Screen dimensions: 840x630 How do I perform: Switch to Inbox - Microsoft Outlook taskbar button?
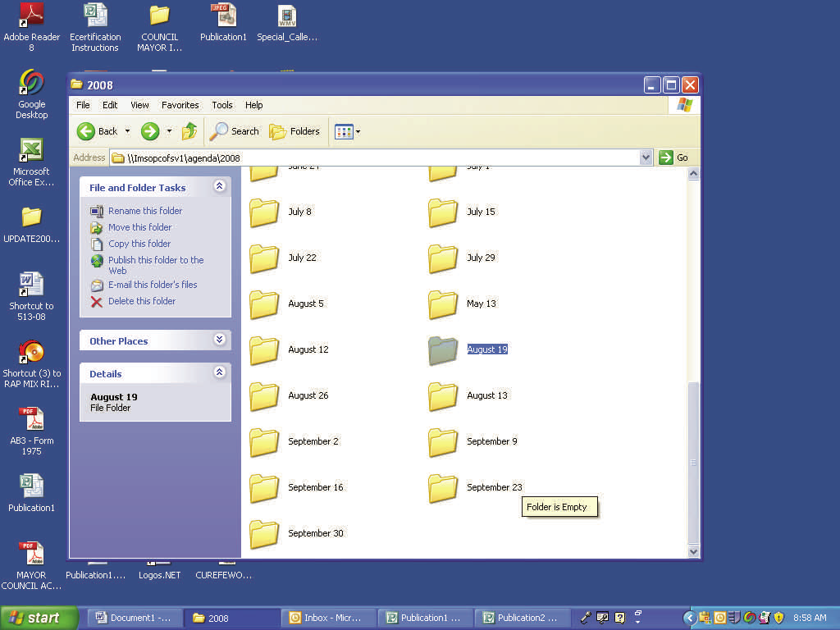click(327, 619)
